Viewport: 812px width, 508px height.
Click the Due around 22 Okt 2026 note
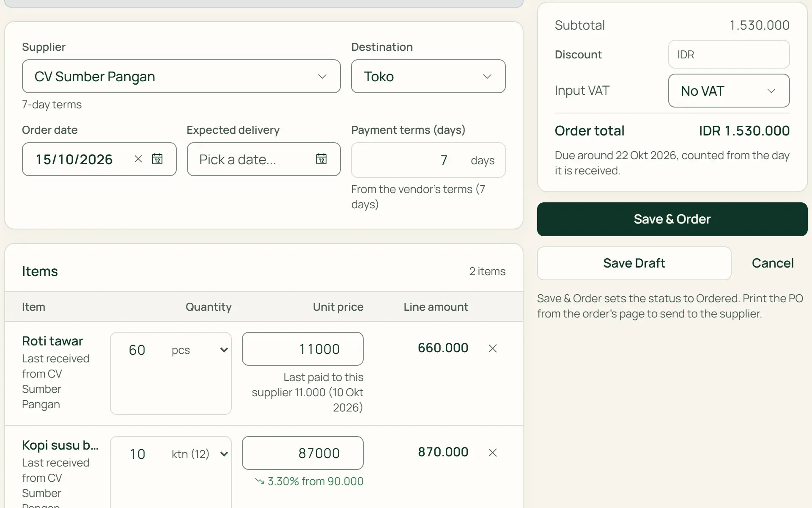point(672,163)
